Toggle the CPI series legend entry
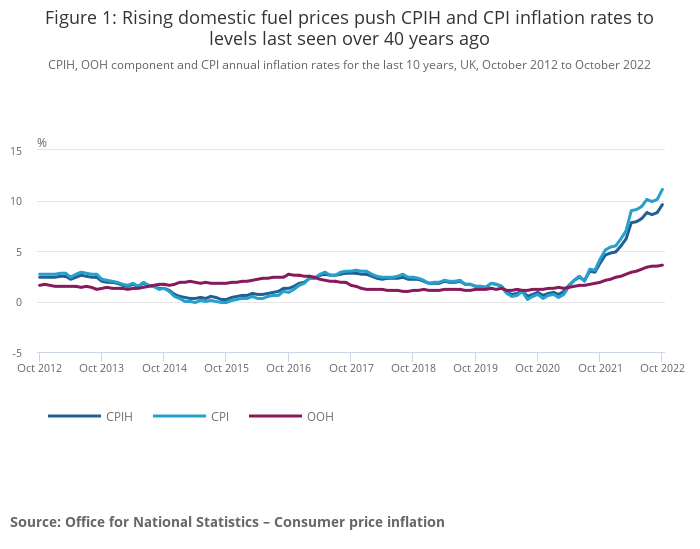The width and height of the screenshot is (700, 549). coord(191,416)
